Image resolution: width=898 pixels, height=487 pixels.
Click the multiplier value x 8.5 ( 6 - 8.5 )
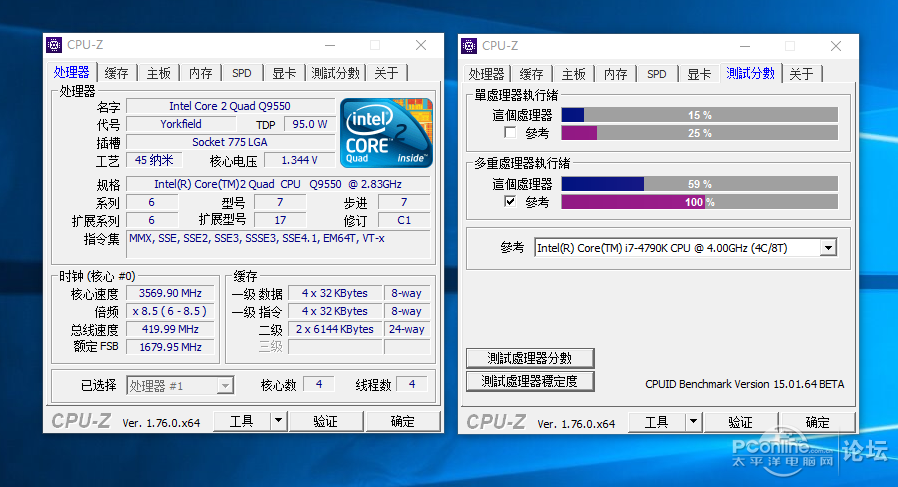pos(170,311)
